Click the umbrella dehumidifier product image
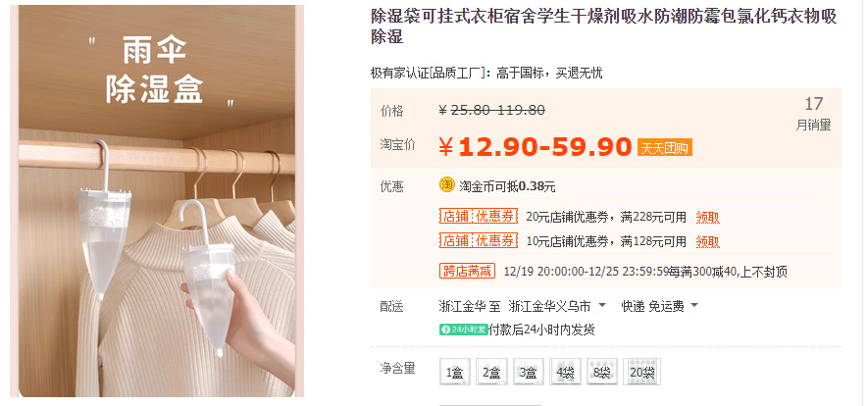The width and height of the screenshot is (868, 406). click(x=157, y=201)
